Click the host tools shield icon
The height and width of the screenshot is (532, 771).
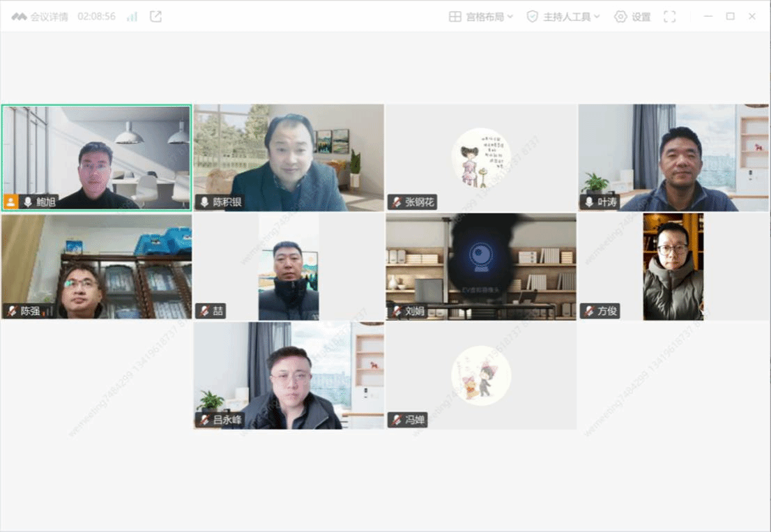[x=532, y=17]
